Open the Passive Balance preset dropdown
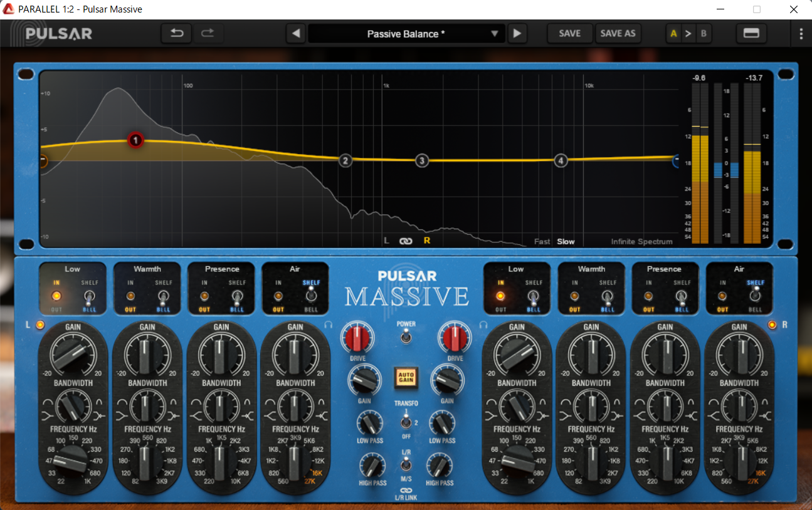 point(406,34)
